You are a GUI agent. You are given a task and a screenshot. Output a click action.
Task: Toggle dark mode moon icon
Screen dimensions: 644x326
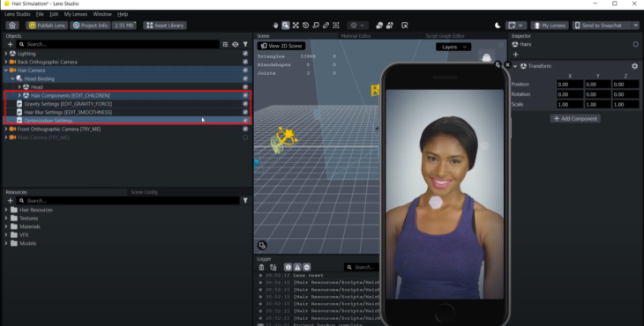point(498,26)
